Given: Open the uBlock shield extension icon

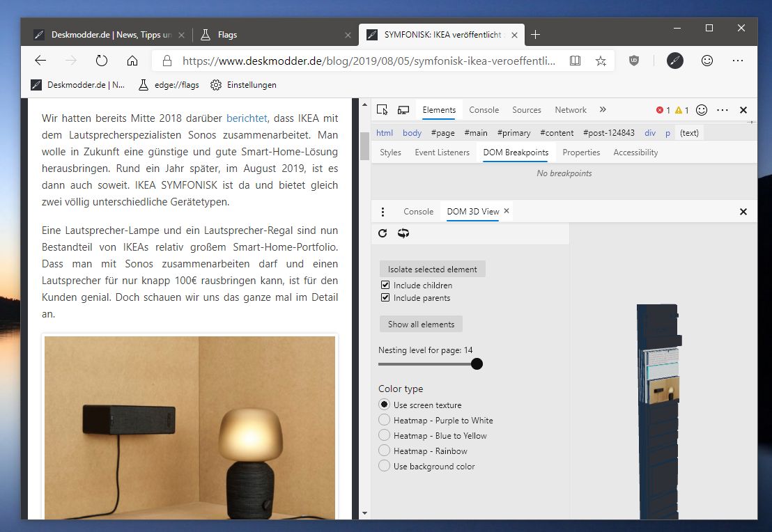Looking at the screenshot, I should point(634,61).
